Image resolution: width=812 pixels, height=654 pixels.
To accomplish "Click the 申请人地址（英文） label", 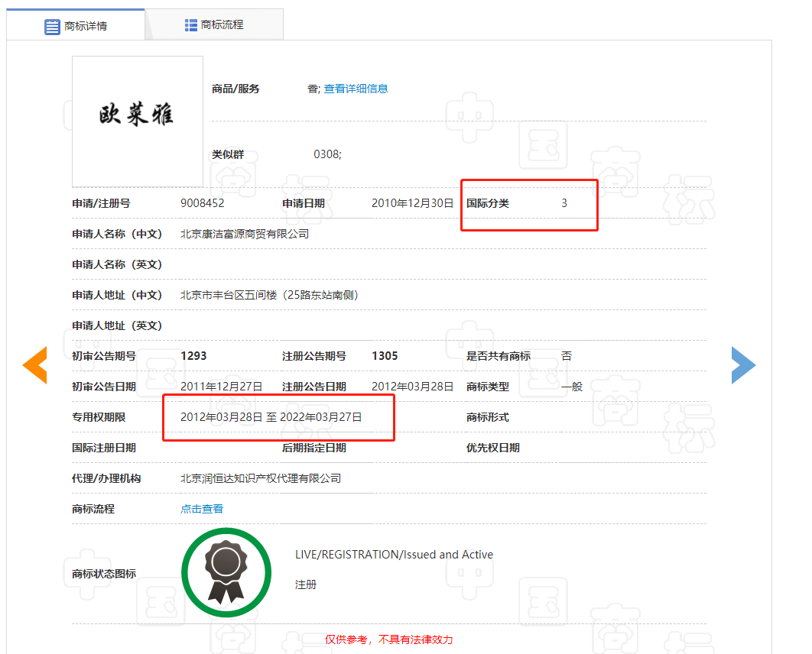I will point(117,325).
